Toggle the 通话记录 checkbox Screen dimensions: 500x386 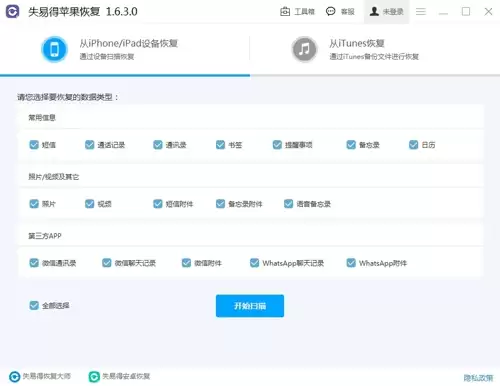point(89,145)
